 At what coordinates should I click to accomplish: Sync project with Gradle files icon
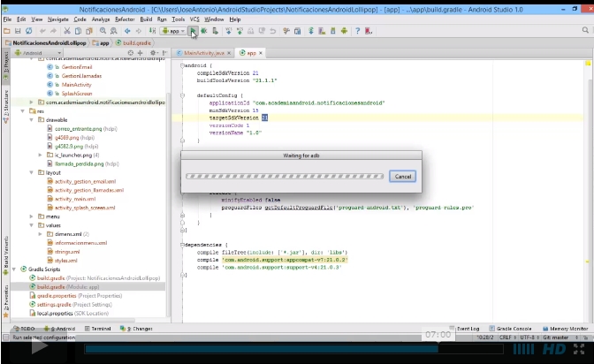pos(311,31)
